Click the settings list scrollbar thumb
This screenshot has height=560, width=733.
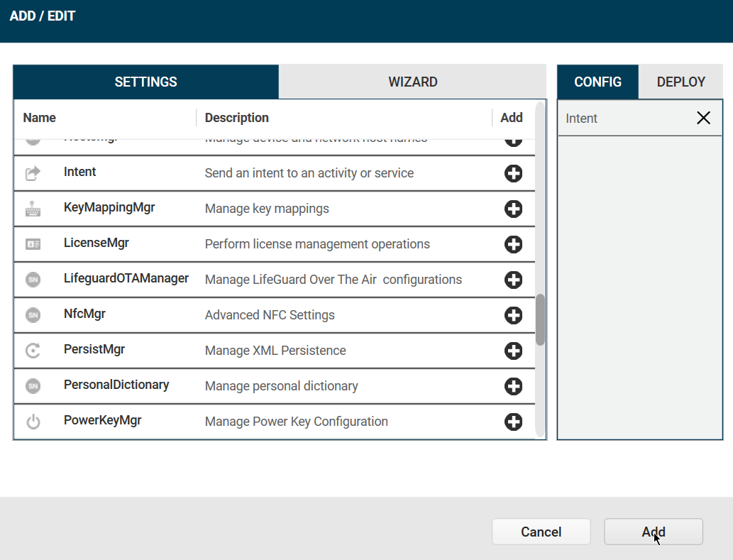coord(540,319)
